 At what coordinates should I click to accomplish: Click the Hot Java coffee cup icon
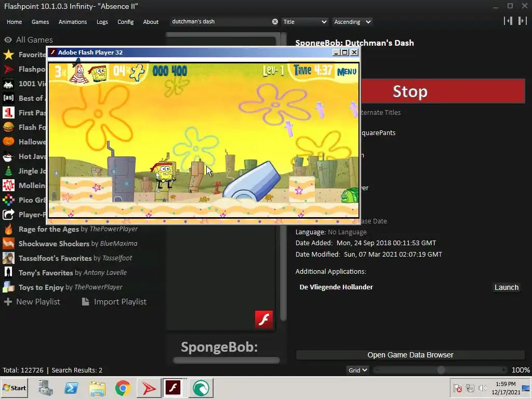(x=8, y=156)
